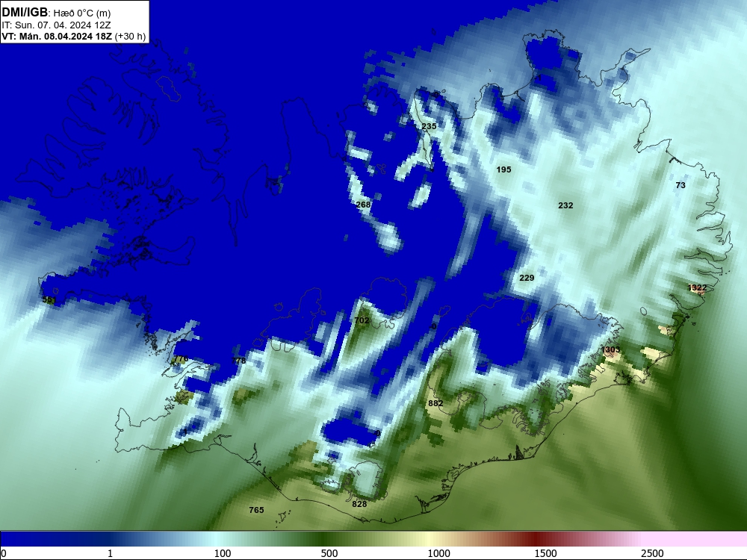Click the IT: Sun. 07. 04. 2024 12Z line
The width and height of the screenshot is (747, 560).
56,25
